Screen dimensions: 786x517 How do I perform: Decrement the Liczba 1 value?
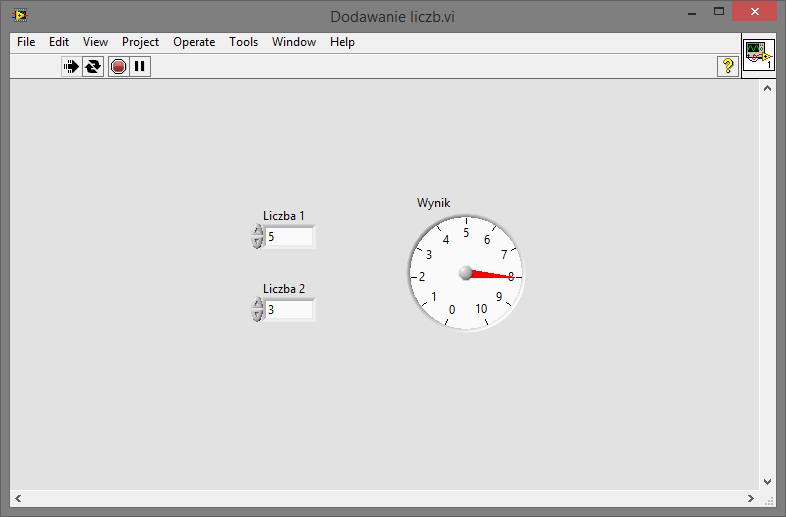pyautogui.click(x=258, y=242)
